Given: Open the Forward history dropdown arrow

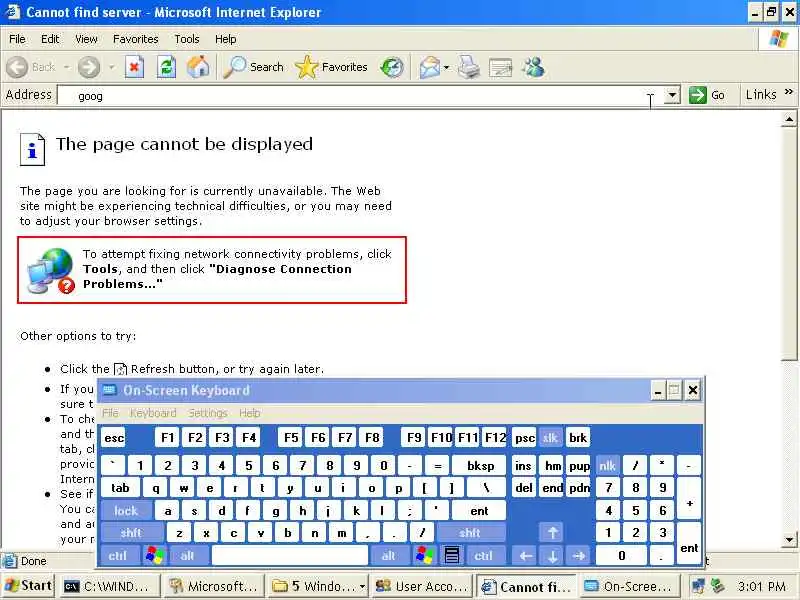Looking at the screenshot, I should click(112, 67).
